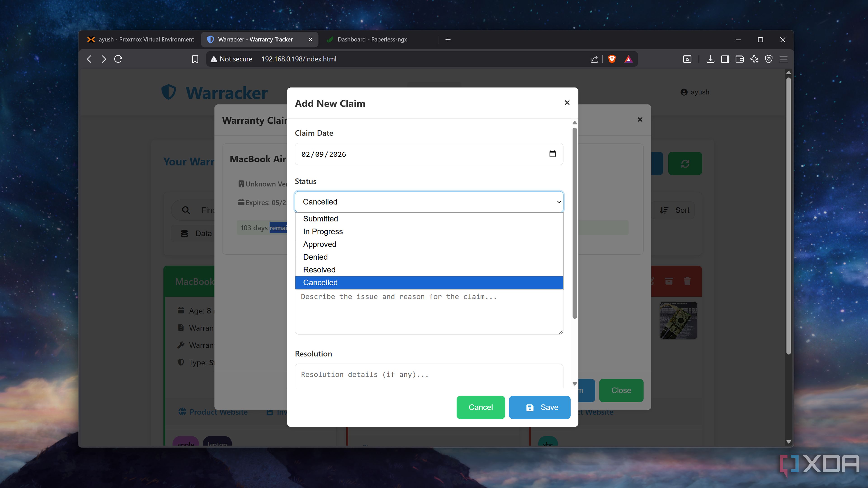Close the Warranty Claims panel using green button
The height and width of the screenshot is (488, 868).
pyautogui.click(x=621, y=390)
